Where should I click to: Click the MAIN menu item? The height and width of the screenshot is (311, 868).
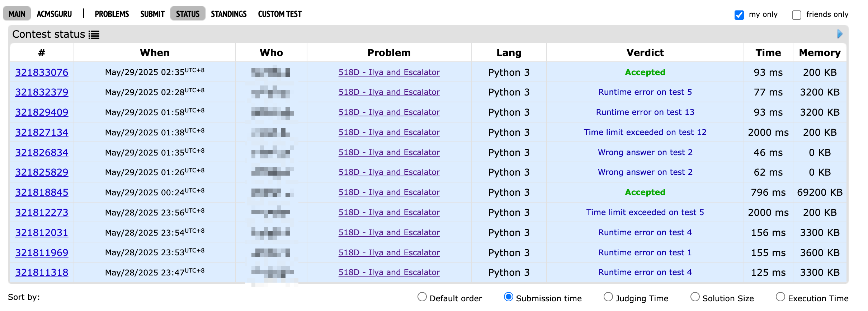(17, 14)
